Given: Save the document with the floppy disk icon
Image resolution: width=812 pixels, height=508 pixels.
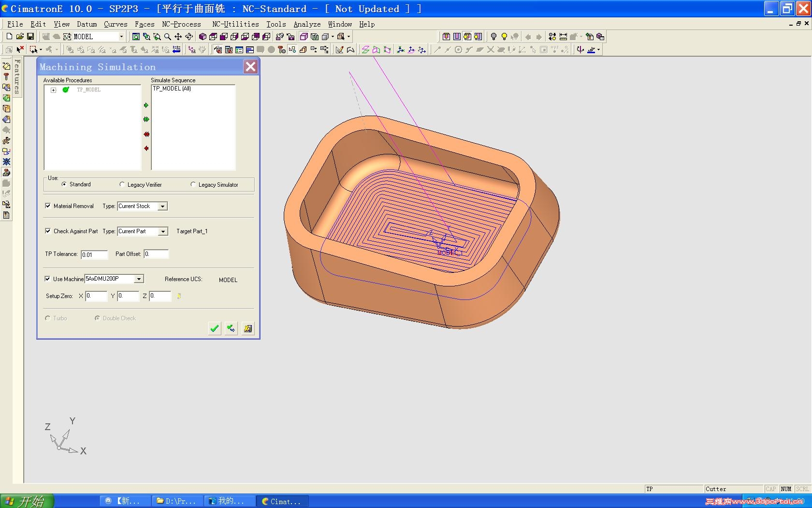Looking at the screenshot, I should coord(30,36).
